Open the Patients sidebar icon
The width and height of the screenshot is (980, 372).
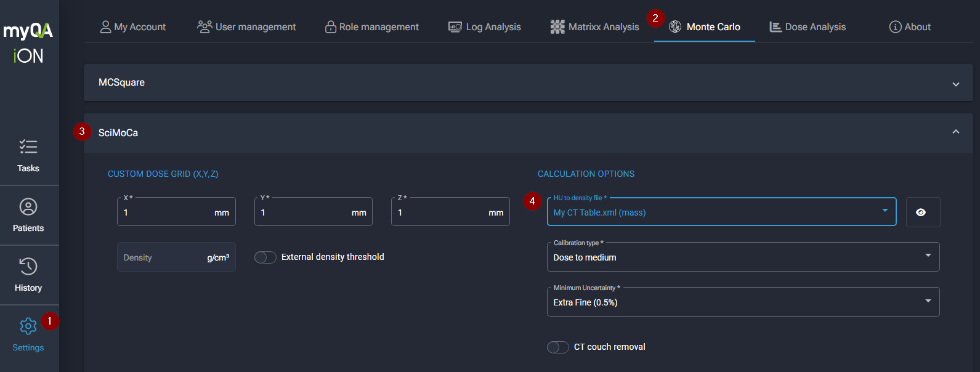click(28, 207)
